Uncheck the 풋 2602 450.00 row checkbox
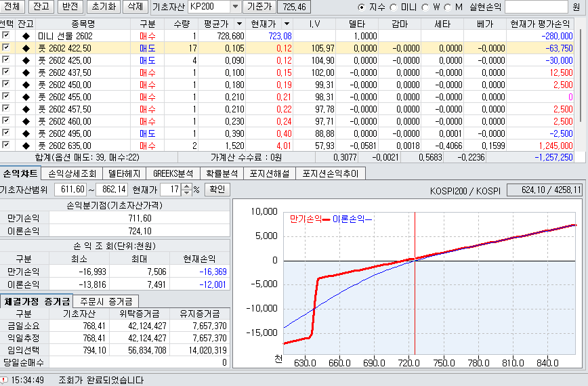 point(5,84)
